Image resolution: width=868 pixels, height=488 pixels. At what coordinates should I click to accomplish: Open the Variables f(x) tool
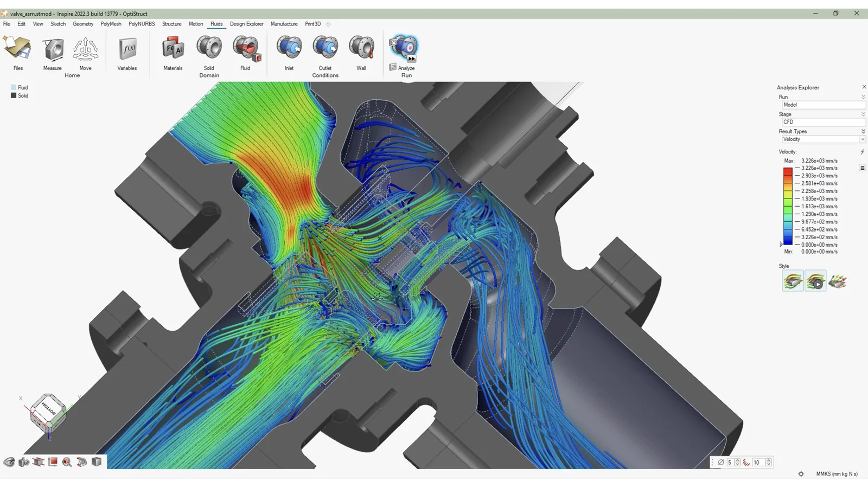click(127, 49)
